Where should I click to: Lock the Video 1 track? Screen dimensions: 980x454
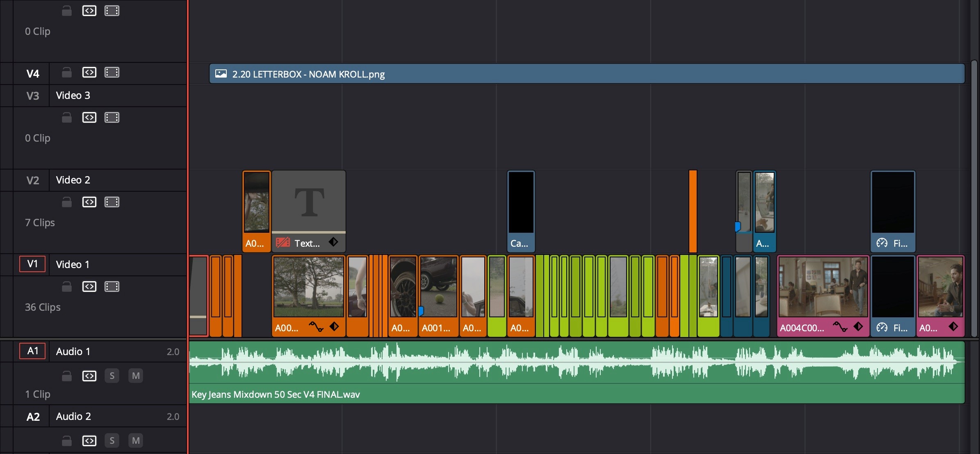click(x=67, y=287)
